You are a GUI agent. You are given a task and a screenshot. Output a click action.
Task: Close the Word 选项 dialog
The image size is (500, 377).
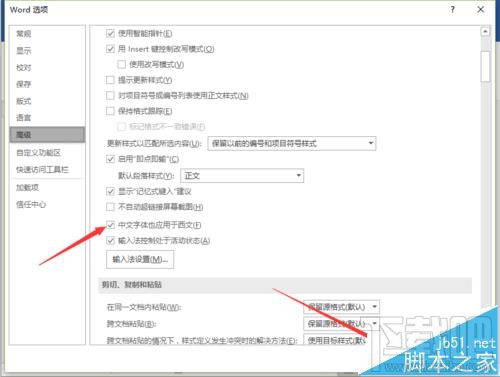click(480, 10)
